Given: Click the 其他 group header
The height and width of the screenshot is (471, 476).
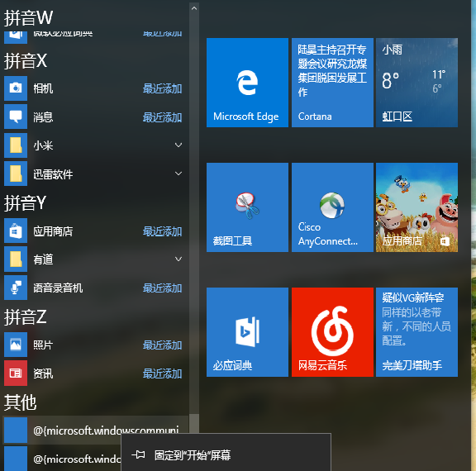Looking at the screenshot, I should point(20,402).
